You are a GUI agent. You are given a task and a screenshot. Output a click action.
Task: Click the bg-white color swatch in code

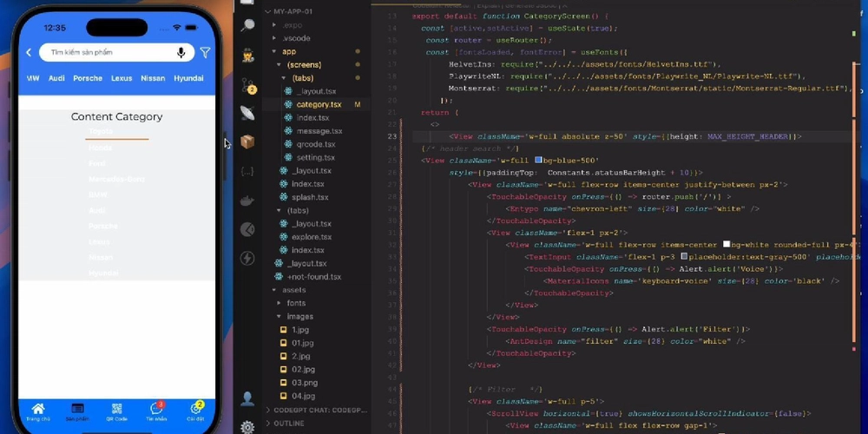(x=727, y=244)
